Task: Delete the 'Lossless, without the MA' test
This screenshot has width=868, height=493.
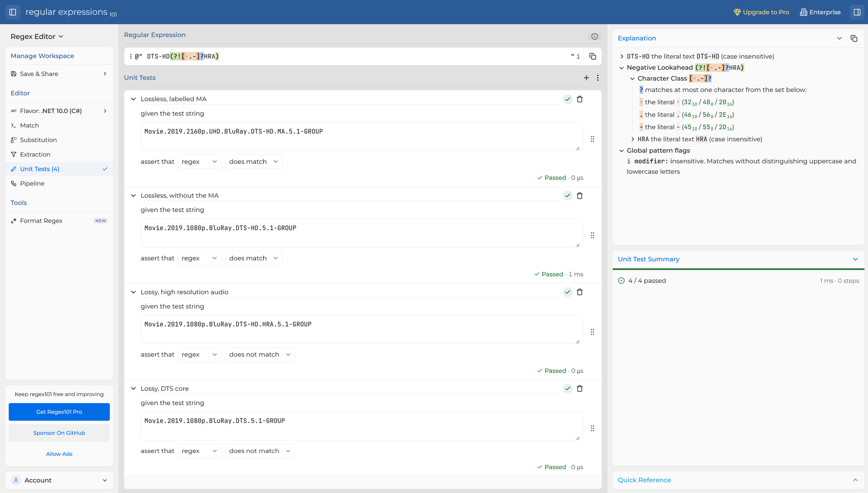Action: tap(579, 196)
